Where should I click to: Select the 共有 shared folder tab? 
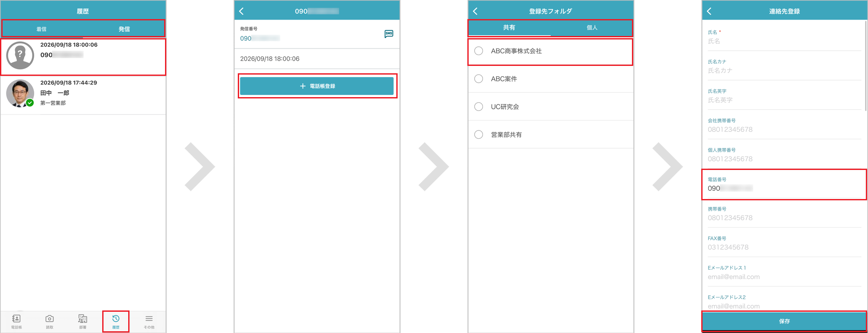click(509, 27)
